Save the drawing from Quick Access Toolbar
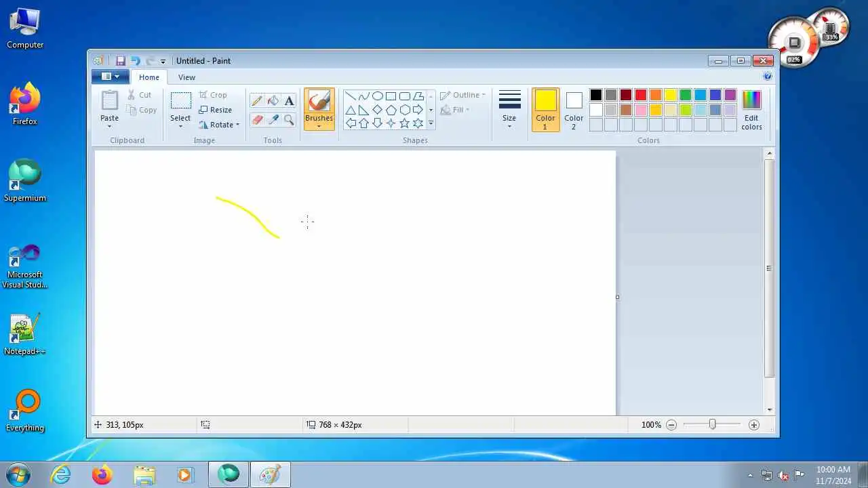 pyautogui.click(x=121, y=60)
